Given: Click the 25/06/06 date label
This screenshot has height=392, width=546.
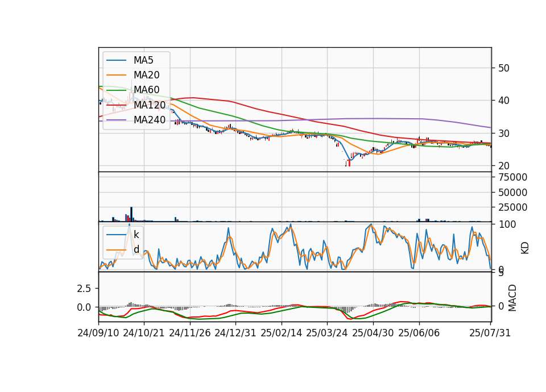Looking at the screenshot, I should coord(419,333).
